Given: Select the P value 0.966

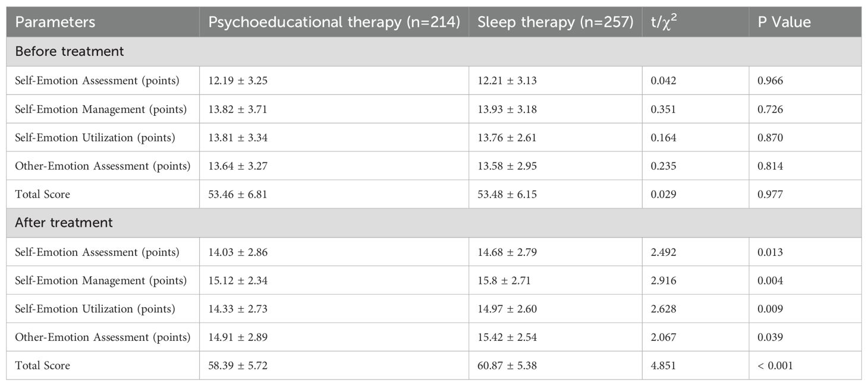Looking at the screenshot, I should [x=770, y=81].
